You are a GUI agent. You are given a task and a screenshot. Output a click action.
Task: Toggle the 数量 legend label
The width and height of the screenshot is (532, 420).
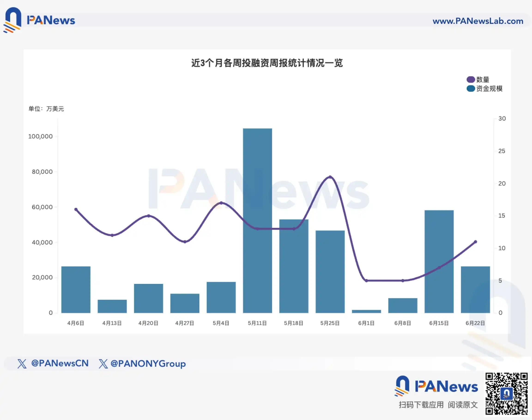(483, 79)
